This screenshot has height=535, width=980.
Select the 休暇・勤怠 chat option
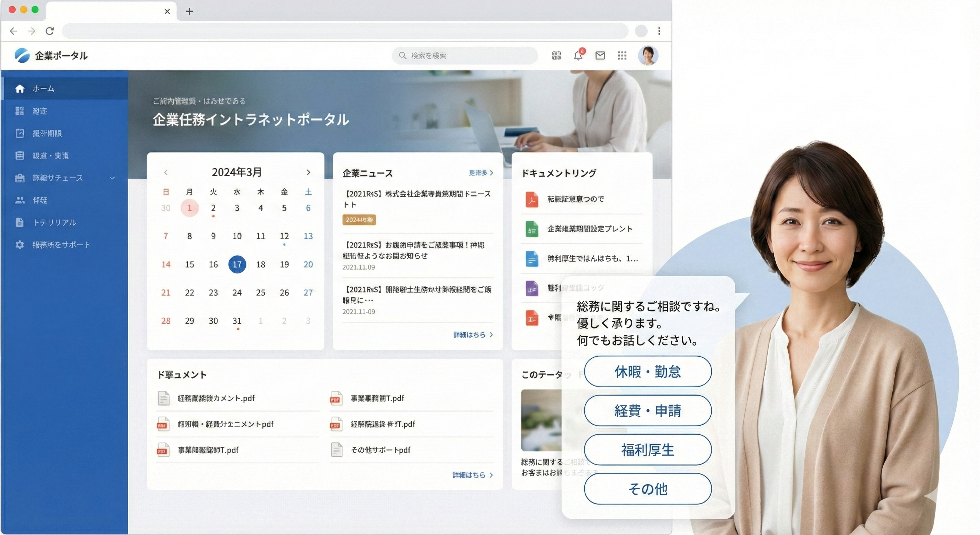point(648,372)
